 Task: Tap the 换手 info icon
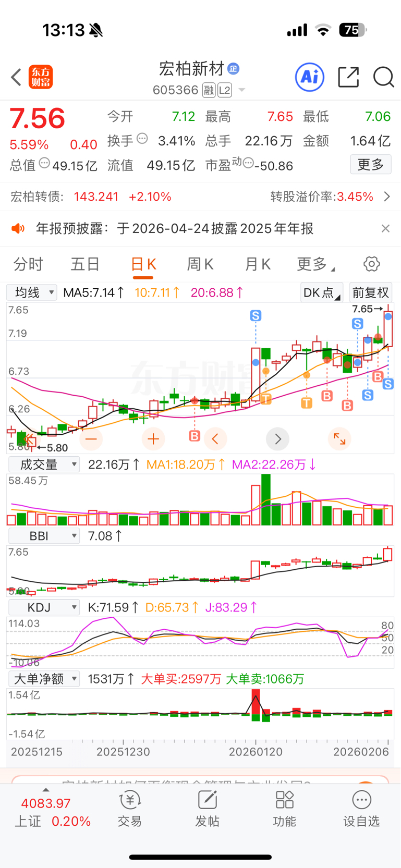point(142,139)
